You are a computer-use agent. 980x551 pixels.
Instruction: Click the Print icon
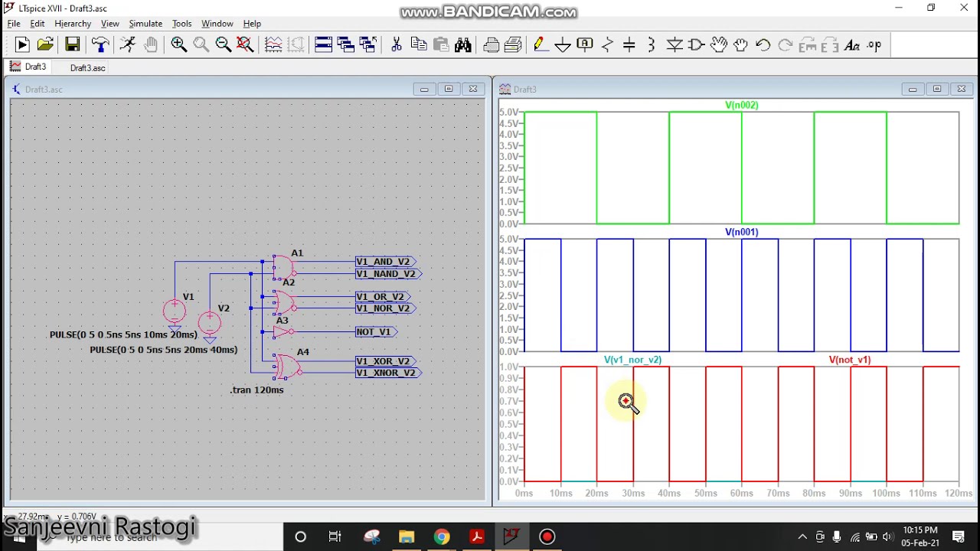[x=492, y=45]
